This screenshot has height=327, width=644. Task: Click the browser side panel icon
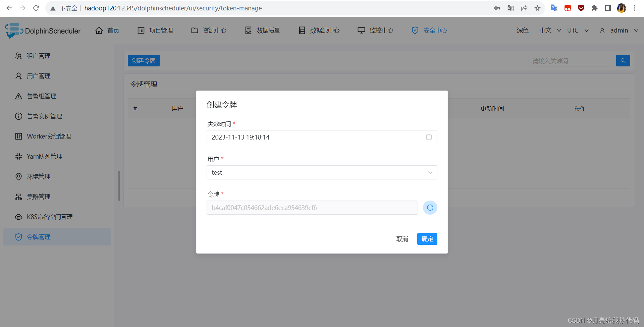[608, 8]
